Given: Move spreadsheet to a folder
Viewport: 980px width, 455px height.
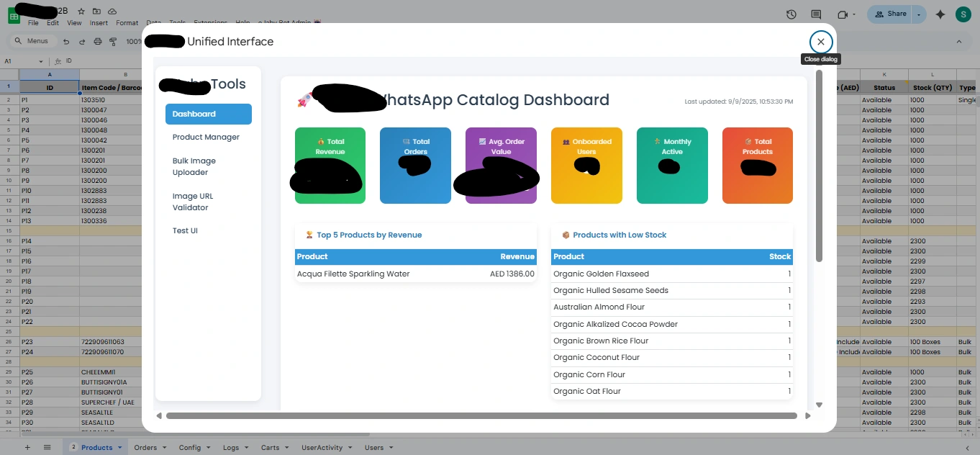Looking at the screenshot, I should (x=97, y=12).
